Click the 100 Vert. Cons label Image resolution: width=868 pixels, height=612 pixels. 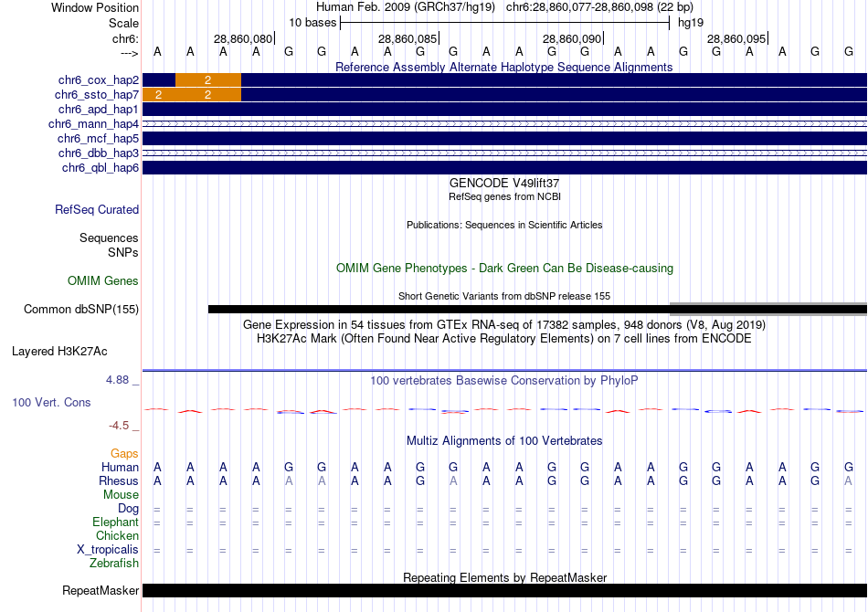pos(51,403)
